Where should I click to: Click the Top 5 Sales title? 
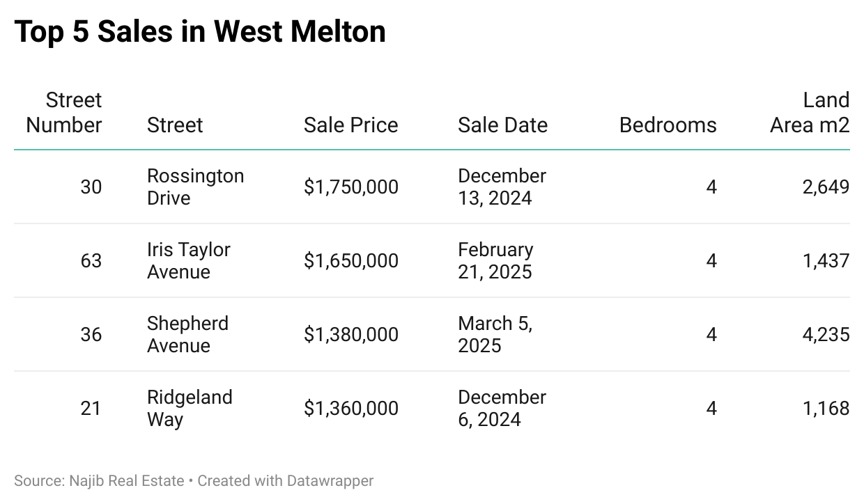click(x=200, y=32)
